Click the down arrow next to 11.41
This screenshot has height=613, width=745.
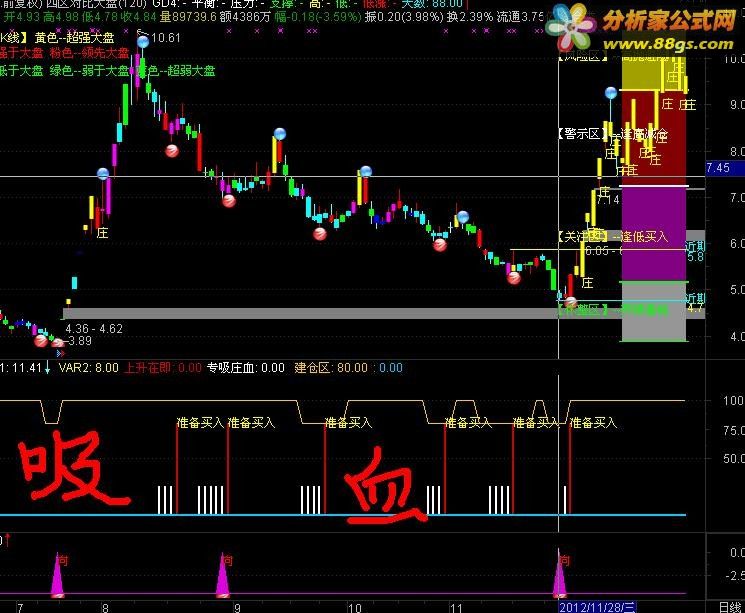[x=48, y=368]
